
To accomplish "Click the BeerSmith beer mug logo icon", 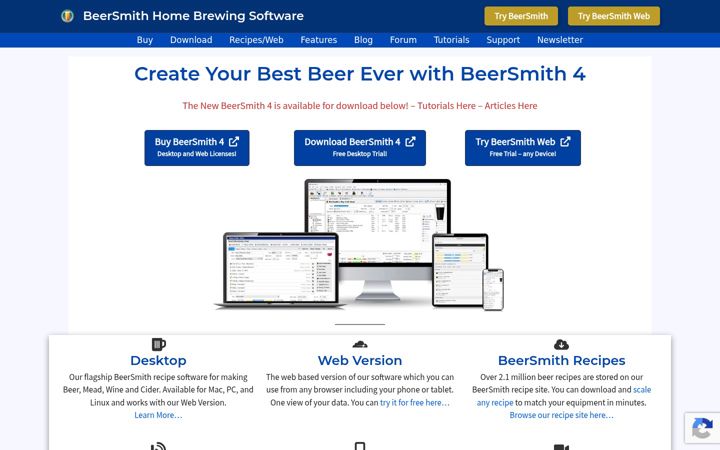I will coord(68,16).
